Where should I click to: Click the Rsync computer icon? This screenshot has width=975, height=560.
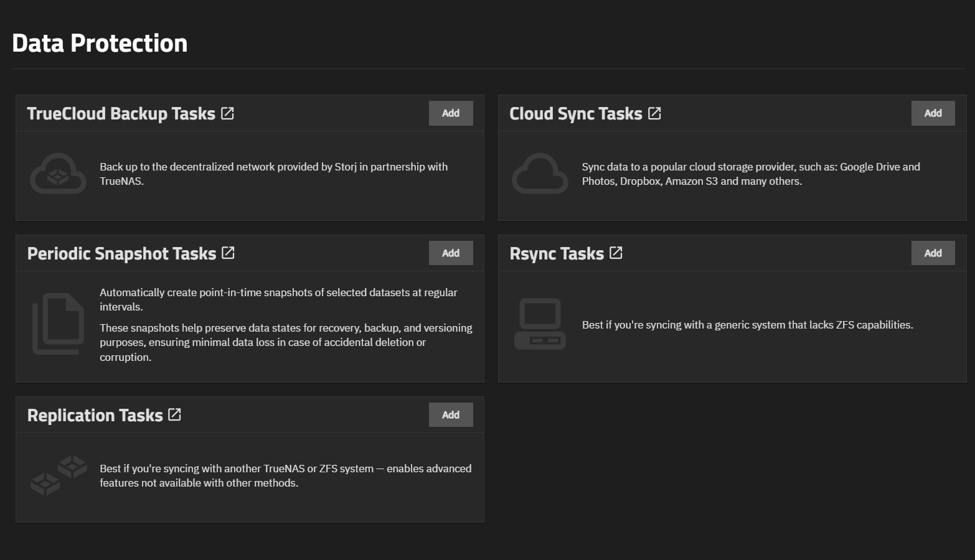pos(540,324)
